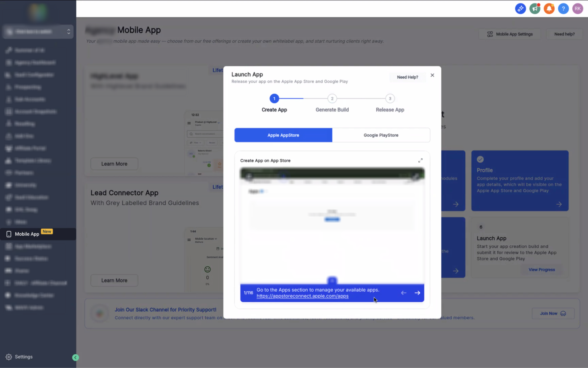Open the account switcher dropdown in sidebar
The height and width of the screenshot is (368, 588).
pyautogui.click(x=38, y=31)
